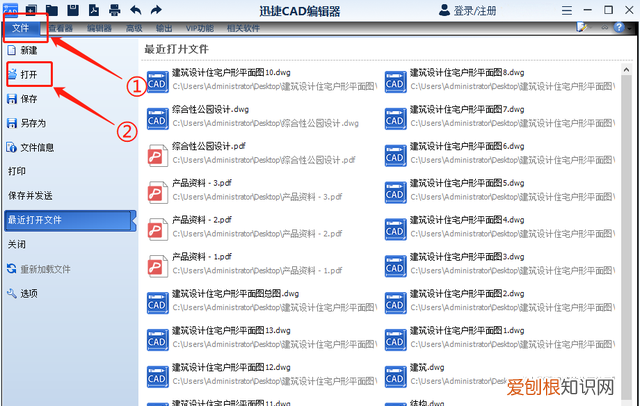Click CAD icon of 建筑设计住宅户形平面图8.dwg
Screen dimensions: 640x406
(395, 82)
